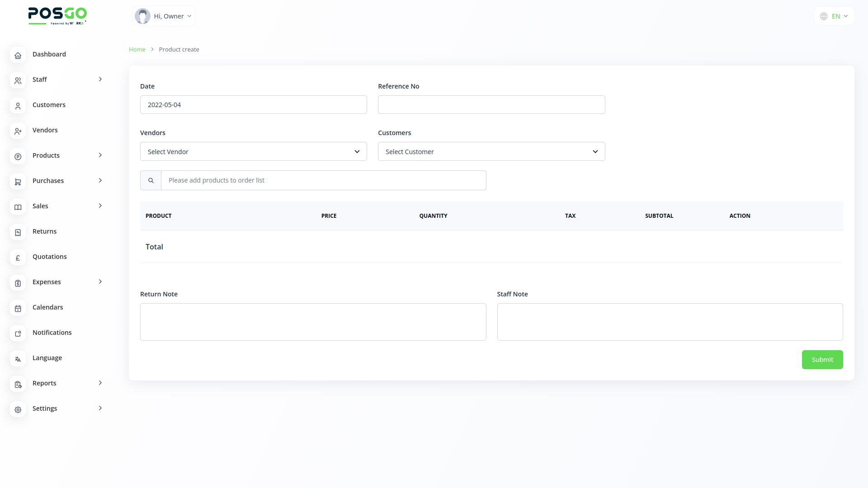This screenshot has height=488, width=868.
Task: Click the Calendars sidebar icon
Action: pyautogui.click(x=18, y=308)
